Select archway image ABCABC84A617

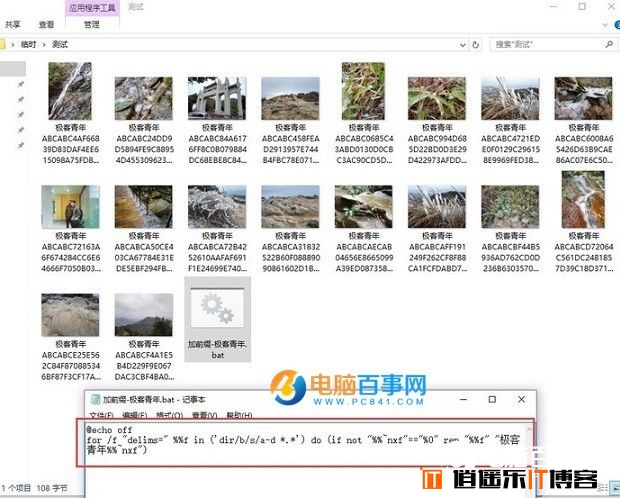coord(217,98)
